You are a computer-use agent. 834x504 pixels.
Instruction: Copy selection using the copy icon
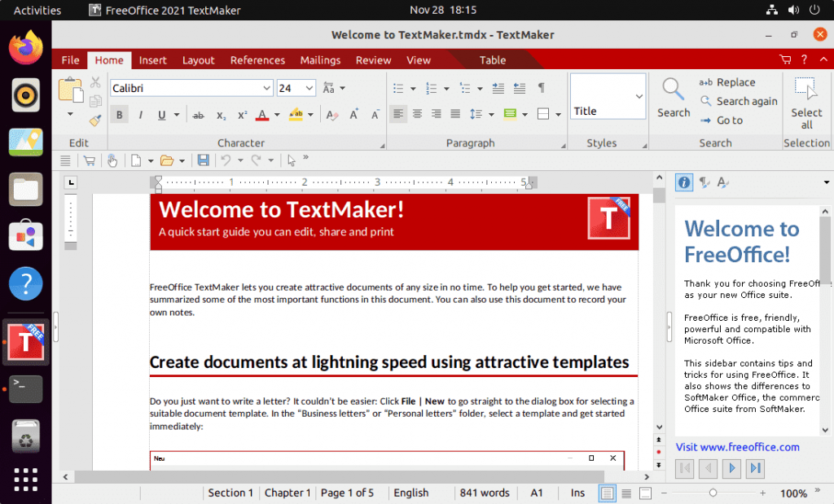[x=96, y=101]
